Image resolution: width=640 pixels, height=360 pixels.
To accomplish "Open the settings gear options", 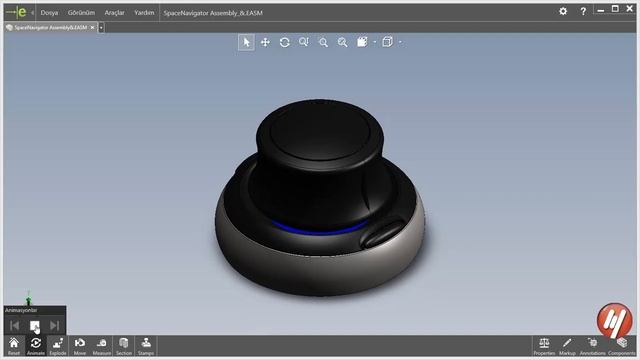I will (x=563, y=11).
